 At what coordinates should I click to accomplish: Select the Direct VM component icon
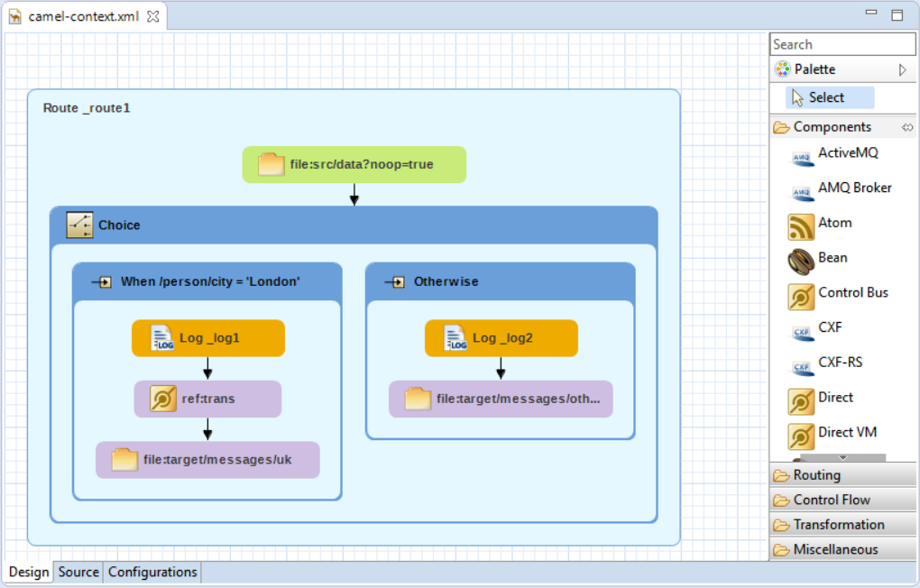(x=802, y=436)
